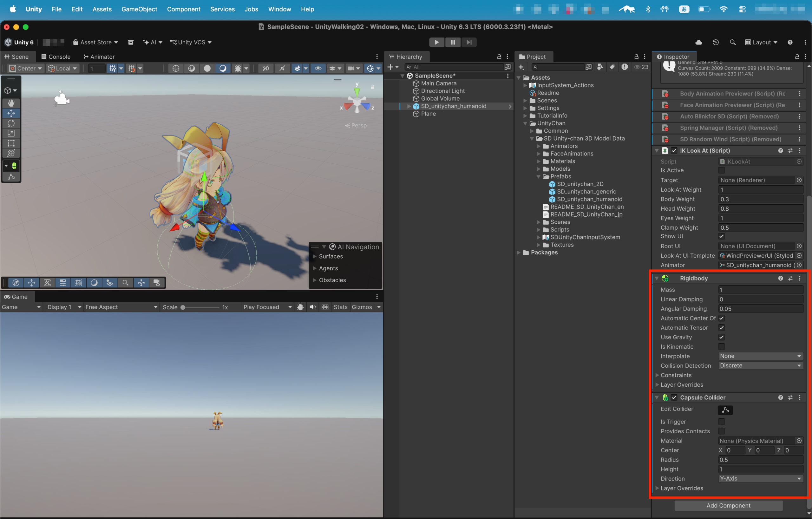Click the Stats button in Game view
Screen dimensions: 812x519
click(x=340, y=307)
